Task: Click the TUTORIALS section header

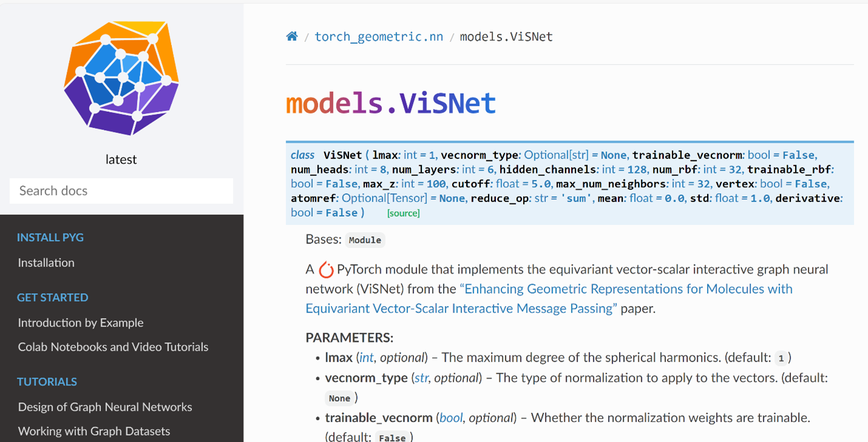Action: [47, 381]
